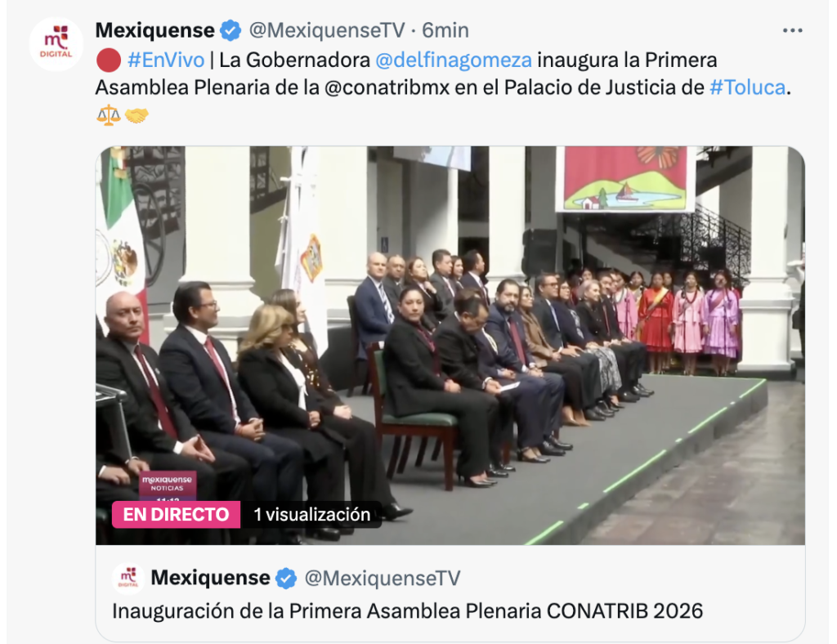Click the red live circle emoji
This screenshot has height=644, width=837.
(x=109, y=60)
